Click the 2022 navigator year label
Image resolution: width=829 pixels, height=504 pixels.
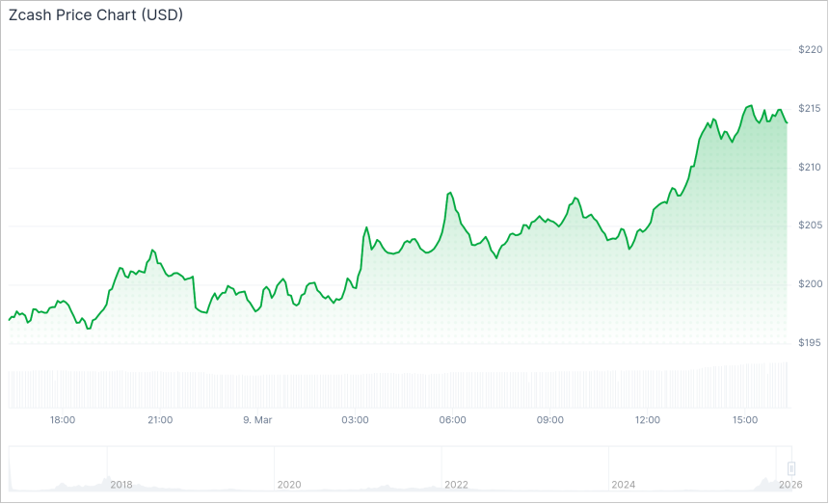click(456, 484)
